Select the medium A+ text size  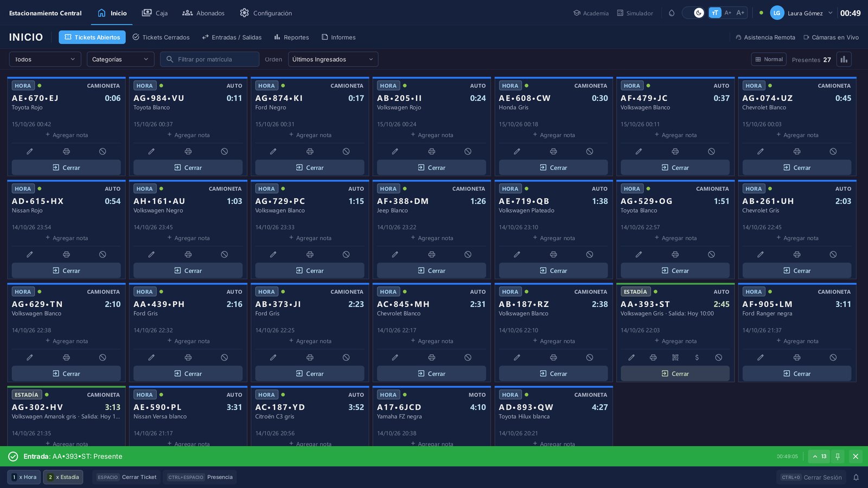728,13
